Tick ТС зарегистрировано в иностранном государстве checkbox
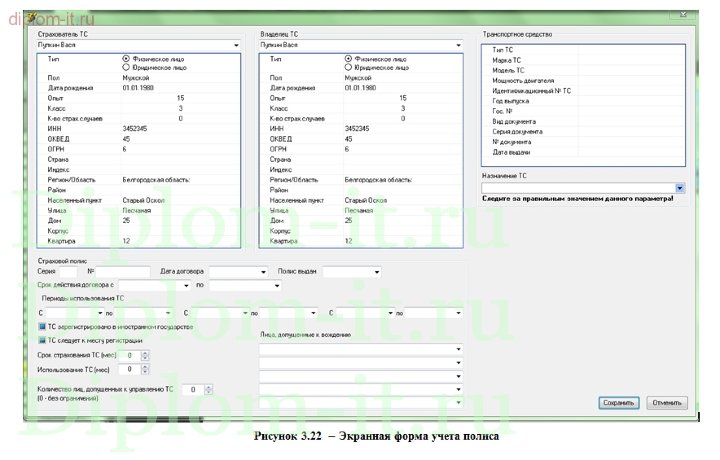 pos(42,326)
